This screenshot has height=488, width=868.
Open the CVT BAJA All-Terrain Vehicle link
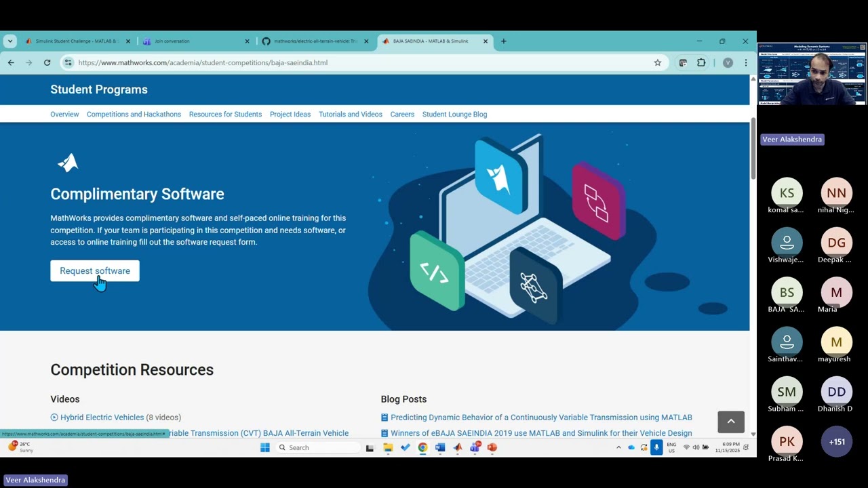(258, 433)
